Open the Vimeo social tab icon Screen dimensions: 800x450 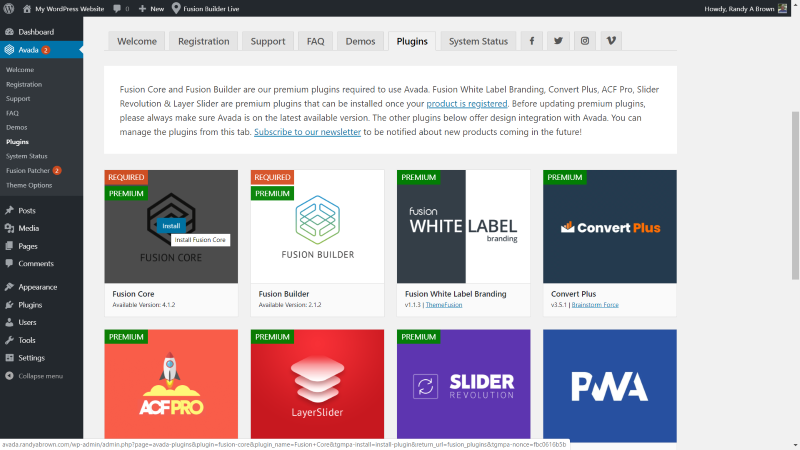click(x=611, y=41)
